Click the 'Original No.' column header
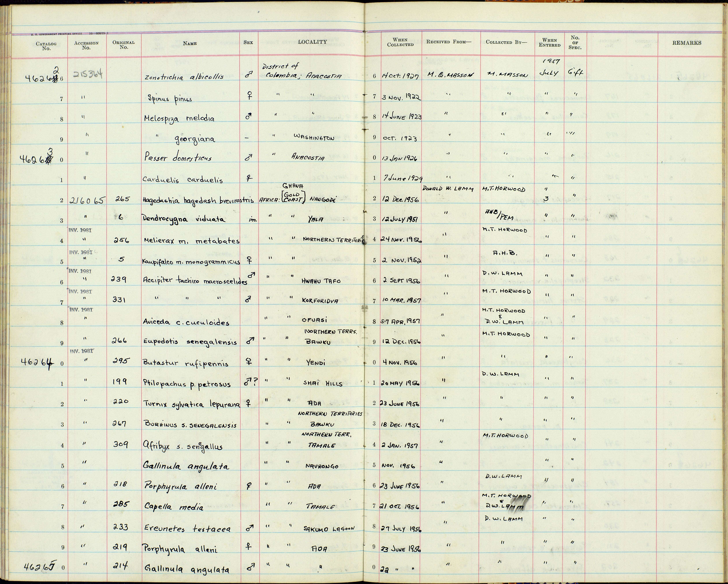Screen dimensions: 728x584 (x=124, y=45)
